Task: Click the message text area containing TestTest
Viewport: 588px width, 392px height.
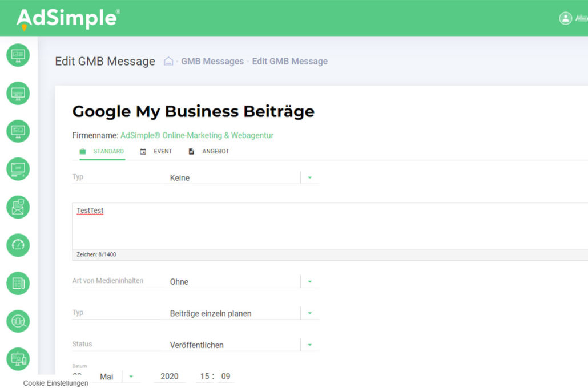Action: pyautogui.click(x=330, y=226)
